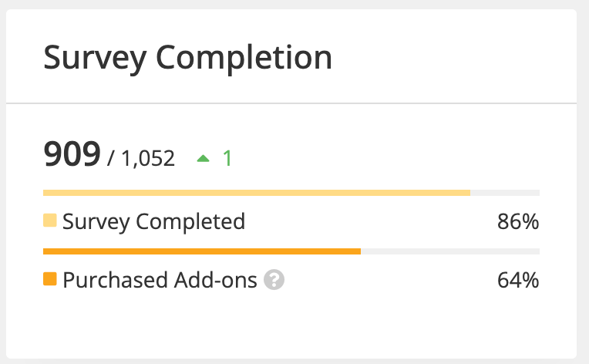The height and width of the screenshot is (364, 589).
Task: Click the light yellow Survey Completed swatch
Action: [50, 222]
